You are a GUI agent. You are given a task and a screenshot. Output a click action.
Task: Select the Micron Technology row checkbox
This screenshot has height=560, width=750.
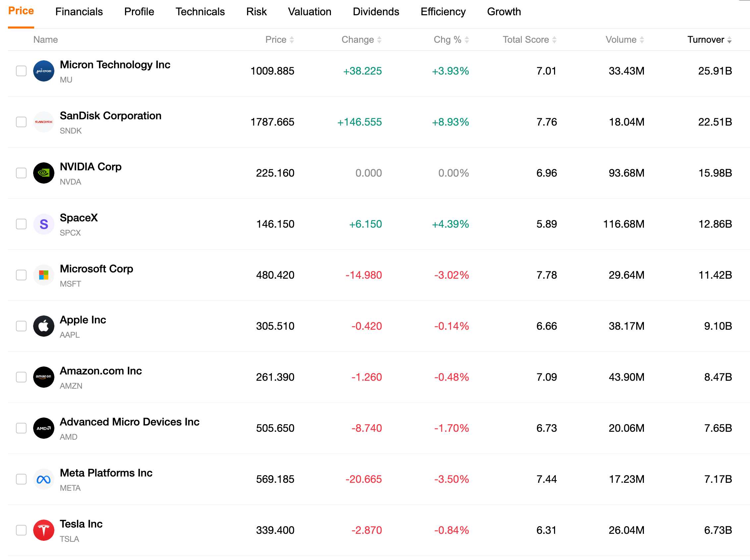point(21,71)
